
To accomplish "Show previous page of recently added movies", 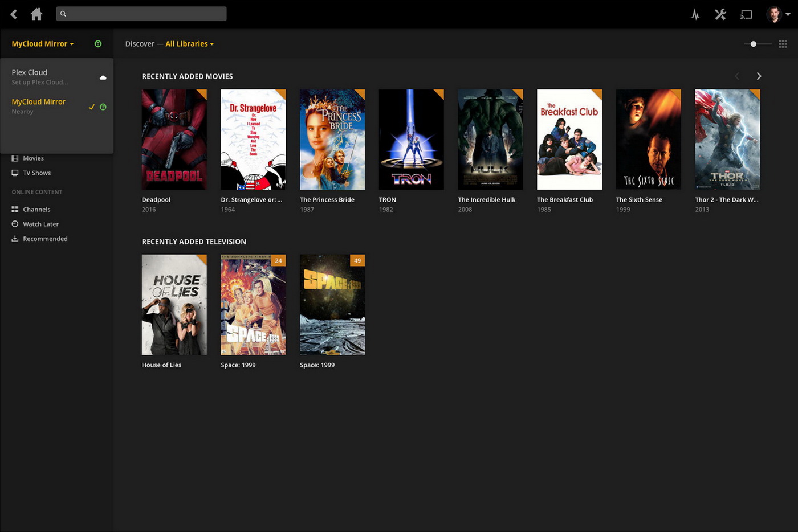I will click(x=737, y=76).
